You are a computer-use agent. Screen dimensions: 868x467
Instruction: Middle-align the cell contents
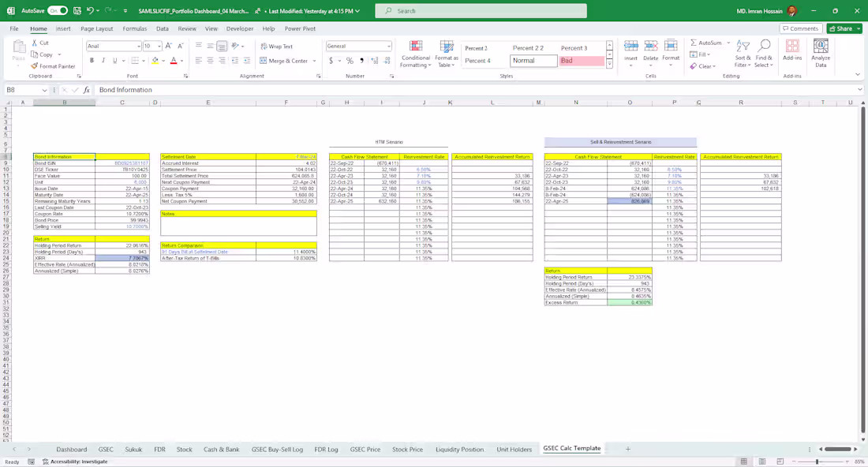tap(211, 46)
